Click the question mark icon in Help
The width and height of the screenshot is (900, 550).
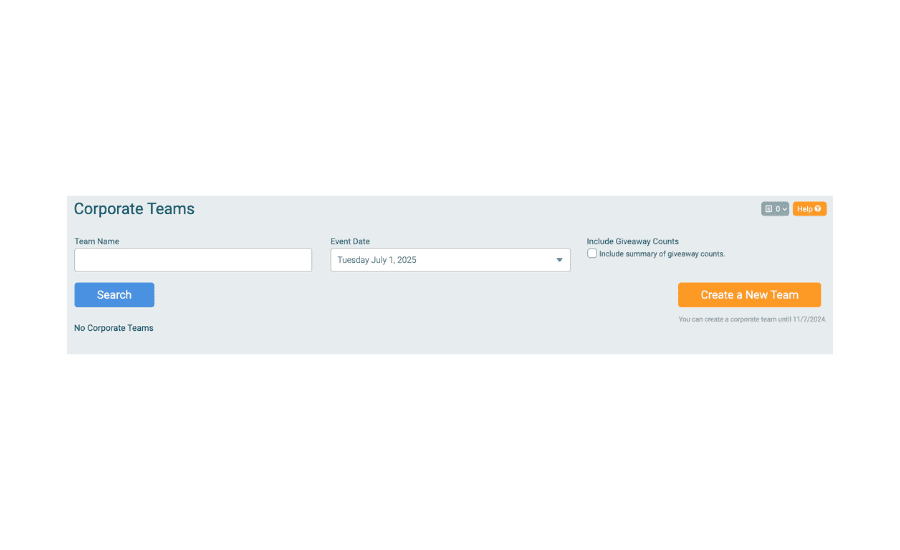(x=817, y=209)
